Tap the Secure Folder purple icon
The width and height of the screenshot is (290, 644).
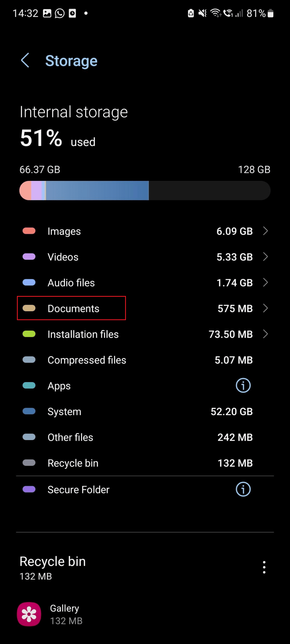pyautogui.click(x=29, y=489)
